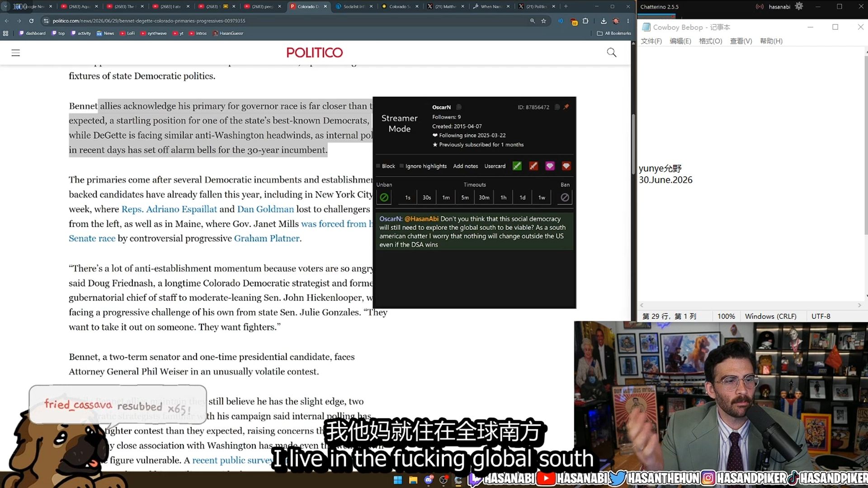Open File Explorer from the taskbar
This screenshot has height=488, width=868.
(413, 480)
